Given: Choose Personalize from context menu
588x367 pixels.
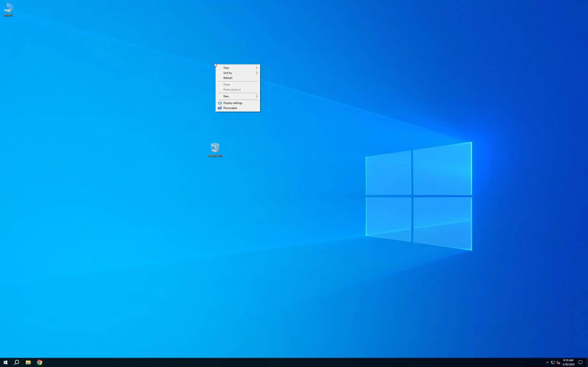Looking at the screenshot, I should [230, 108].
